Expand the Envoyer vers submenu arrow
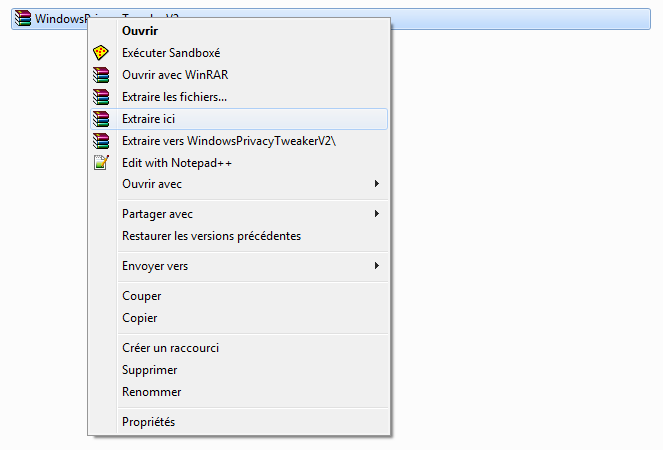Image resolution: width=663 pixels, height=450 pixels. coord(376,266)
